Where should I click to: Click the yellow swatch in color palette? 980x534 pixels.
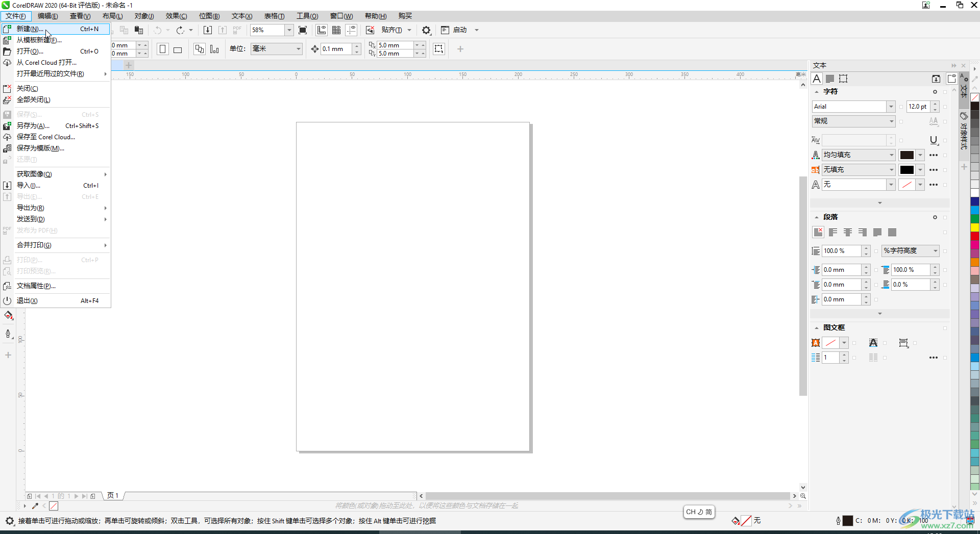[x=975, y=227]
